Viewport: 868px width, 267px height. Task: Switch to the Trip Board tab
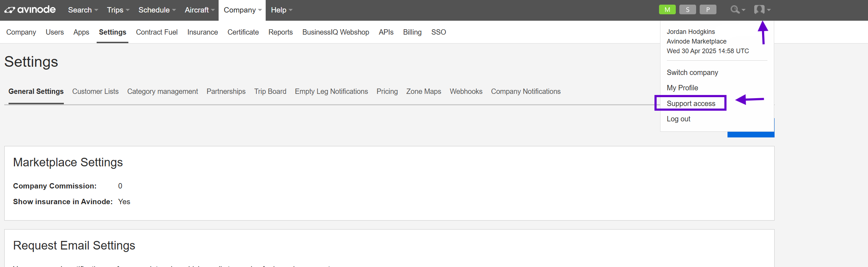pos(270,91)
